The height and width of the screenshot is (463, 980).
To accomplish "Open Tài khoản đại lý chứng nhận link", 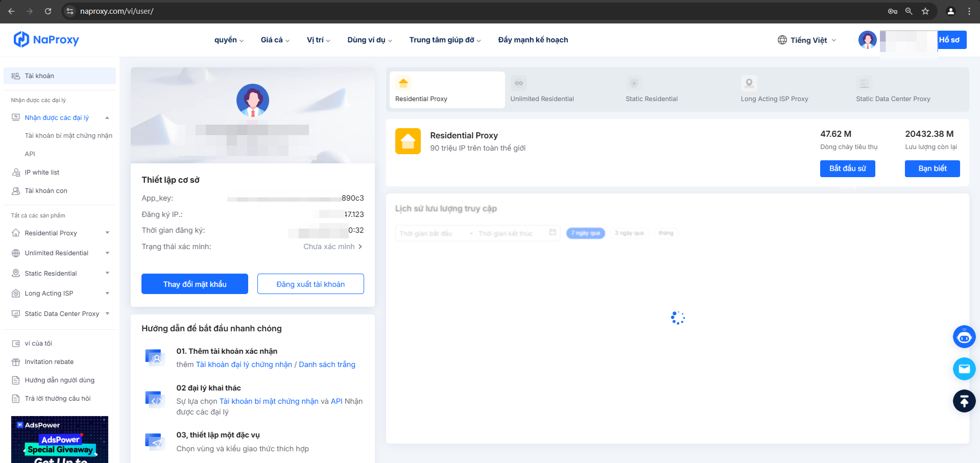I will point(244,364).
